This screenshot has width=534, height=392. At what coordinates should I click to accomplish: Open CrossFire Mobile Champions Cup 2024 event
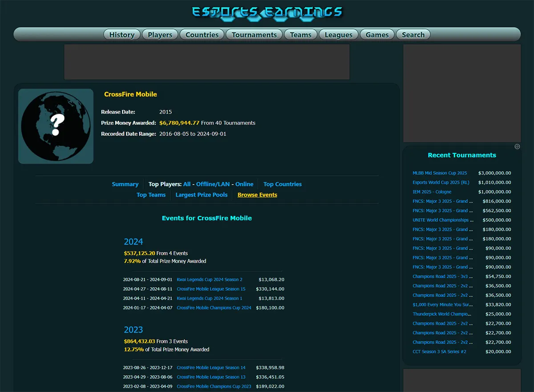214,308
